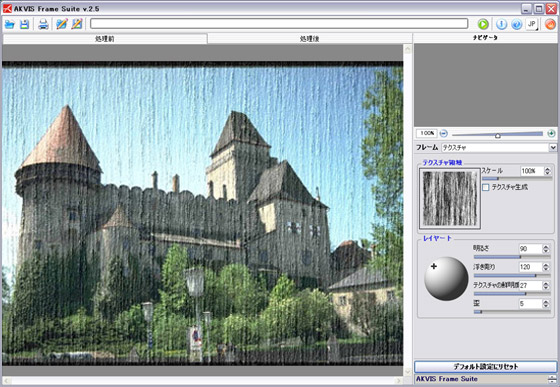Click the スケール value field 100%
This screenshot has height=387, width=560.
[x=532, y=171]
